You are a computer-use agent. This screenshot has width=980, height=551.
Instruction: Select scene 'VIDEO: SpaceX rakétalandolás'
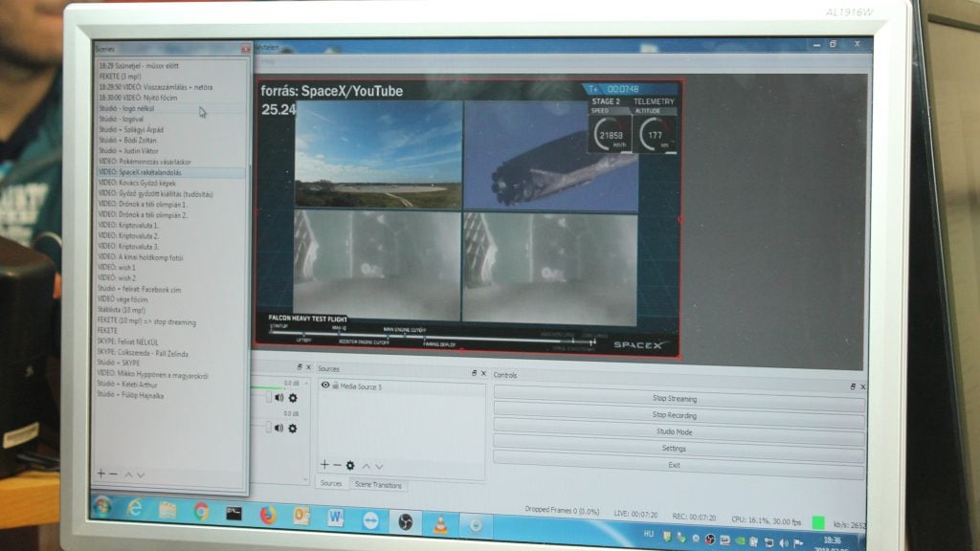pyautogui.click(x=170, y=172)
